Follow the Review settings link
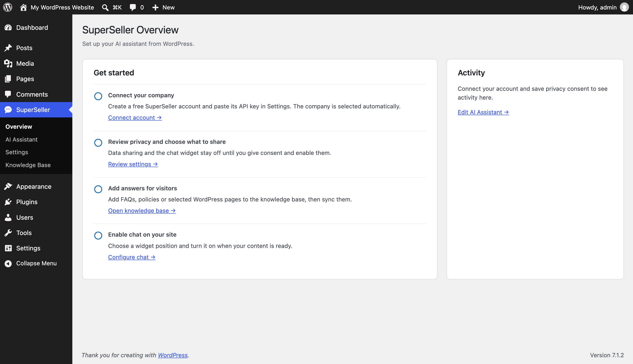633x364 pixels. (x=133, y=164)
